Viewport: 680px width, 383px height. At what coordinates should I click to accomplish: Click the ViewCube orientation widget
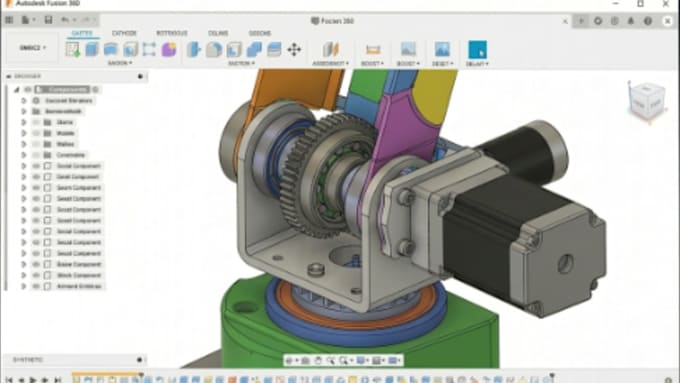(647, 101)
